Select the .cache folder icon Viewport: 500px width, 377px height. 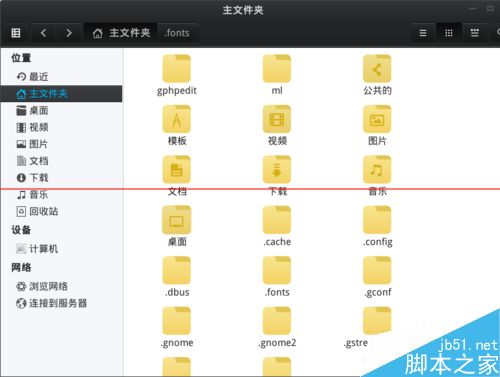(x=277, y=220)
